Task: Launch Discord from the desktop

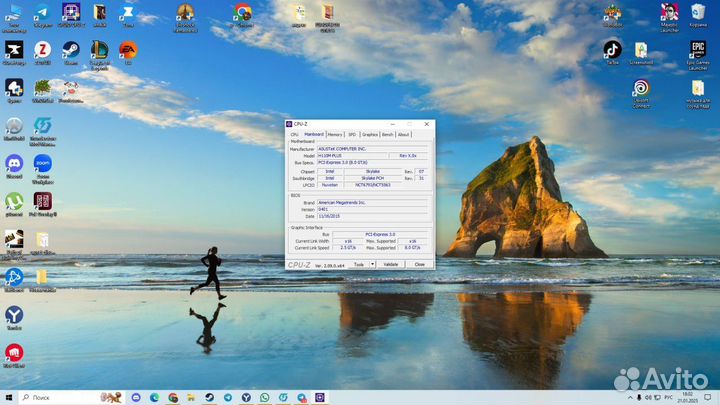Action: [x=14, y=162]
